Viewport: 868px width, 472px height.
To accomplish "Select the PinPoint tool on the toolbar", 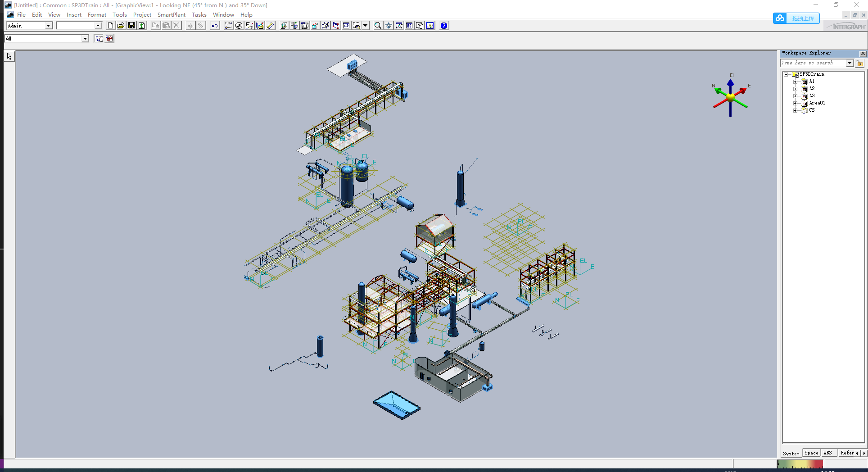I will coord(228,26).
